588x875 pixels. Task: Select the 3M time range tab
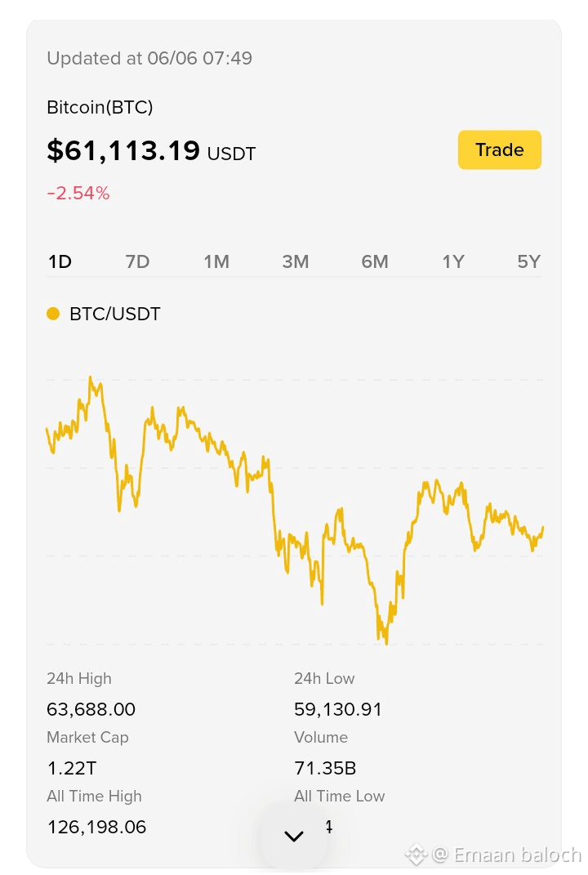pos(295,261)
